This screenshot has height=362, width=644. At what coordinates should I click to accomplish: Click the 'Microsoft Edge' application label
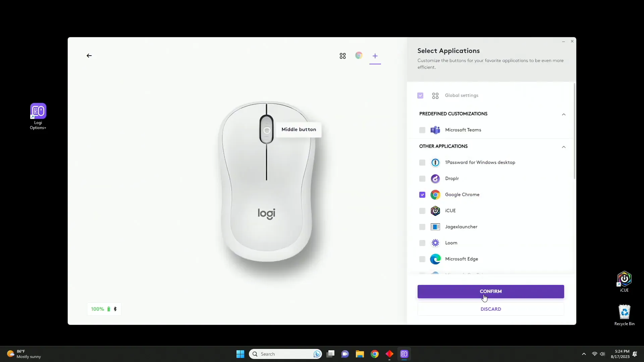click(462, 259)
